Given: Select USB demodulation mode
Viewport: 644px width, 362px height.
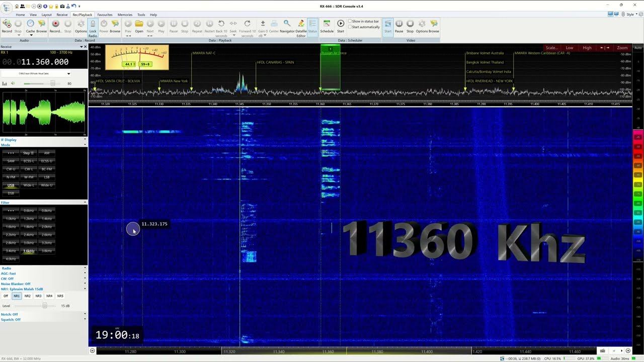Looking at the screenshot, I should click(x=11, y=185).
